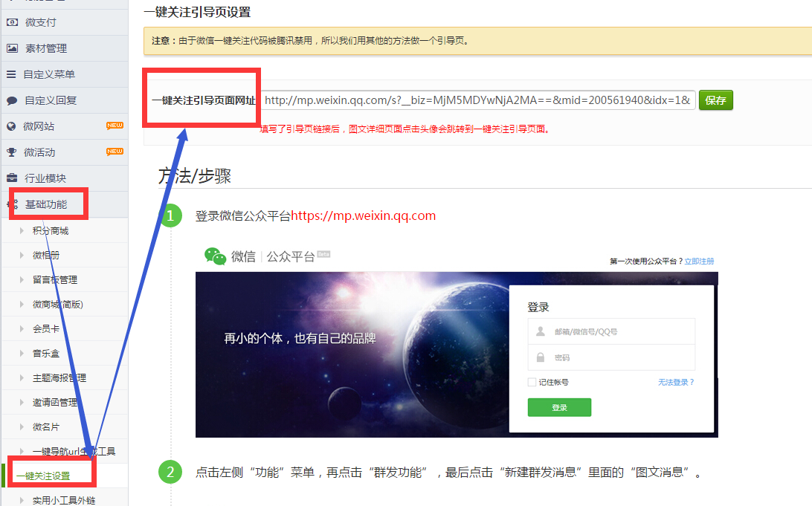Check the 记住帐号 checkbox
Image resolution: width=812 pixels, height=506 pixels.
click(532, 382)
